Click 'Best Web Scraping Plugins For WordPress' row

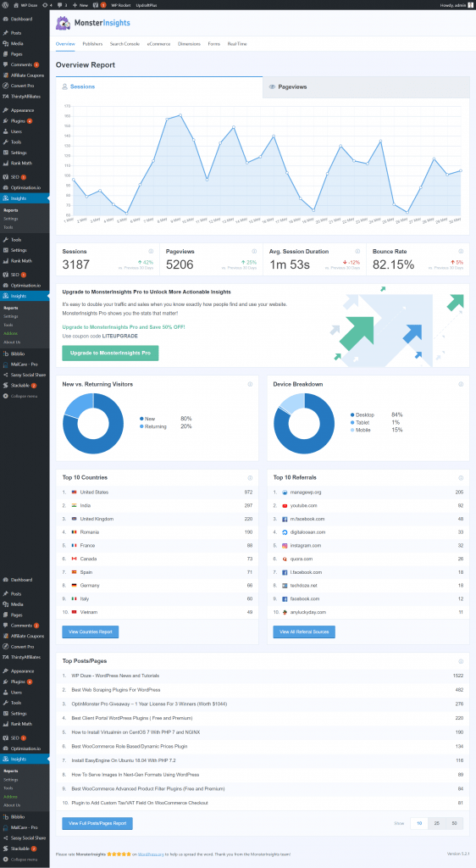point(263,690)
